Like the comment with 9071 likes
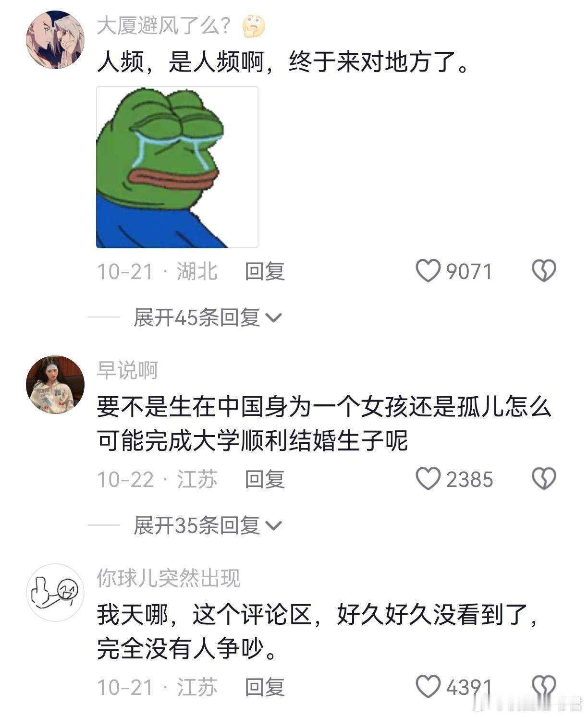The height and width of the screenshot is (717, 588). [x=428, y=271]
